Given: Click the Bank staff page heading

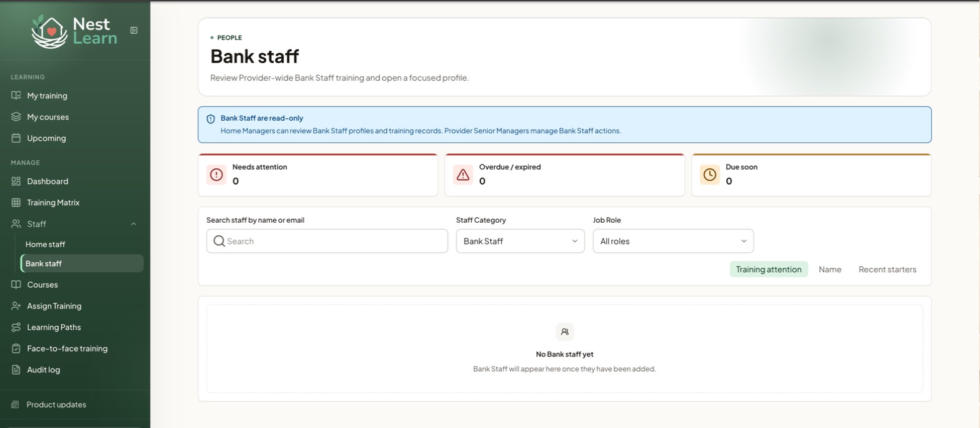Looking at the screenshot, I should 254,56.
